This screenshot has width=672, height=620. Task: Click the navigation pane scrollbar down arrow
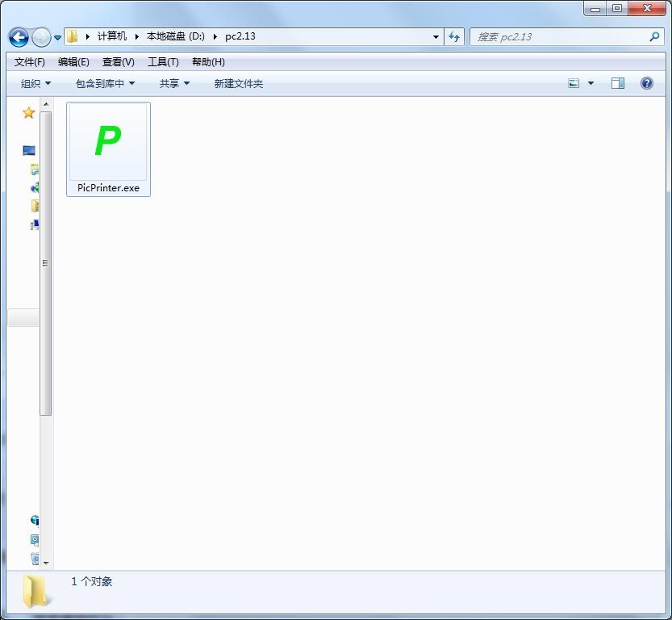46,563
